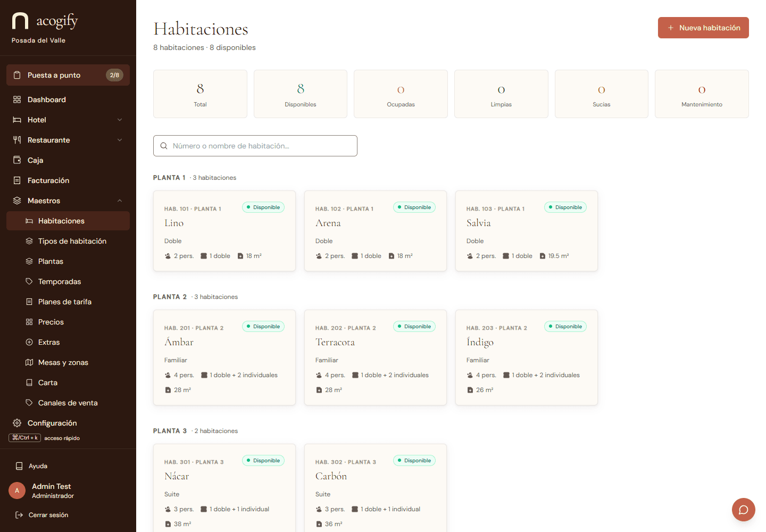
Task: Expand the Hotel menu chevron
Action: tap(120, 120)
